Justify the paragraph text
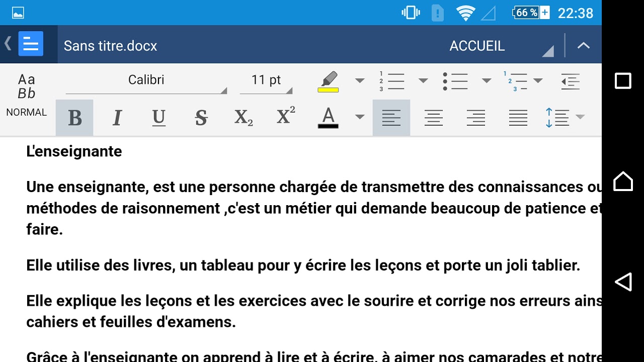This screenshot has width=644, height=362. (518, 118)
